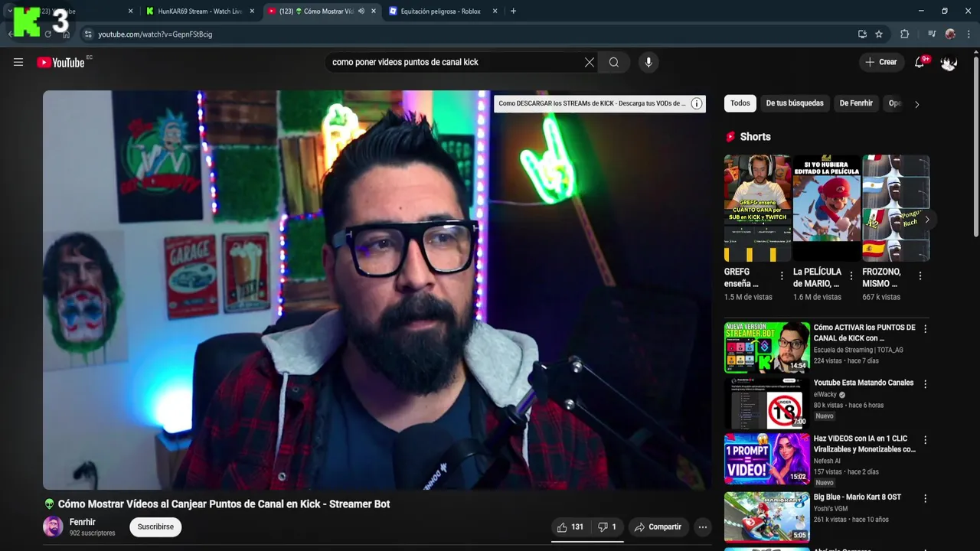Share the video via Compartir
Image resolution: width=980 pixels, height=551 pixels.
point(658,527)
